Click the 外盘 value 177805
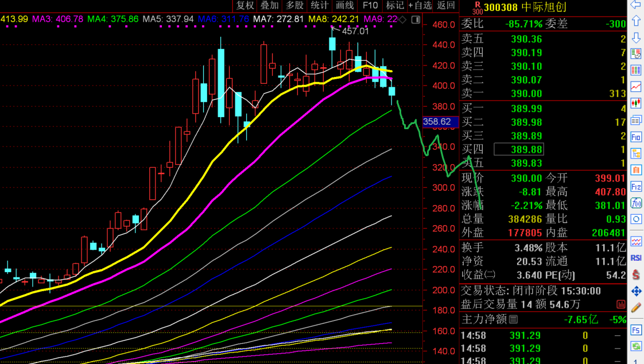644x364 pixels. tap(525, 233)
